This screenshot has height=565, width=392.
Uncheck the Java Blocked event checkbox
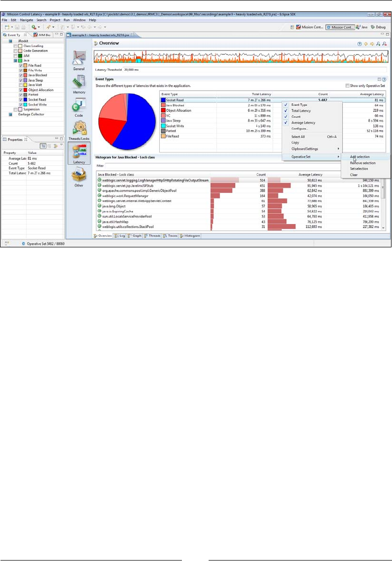(x=21, y=75)
